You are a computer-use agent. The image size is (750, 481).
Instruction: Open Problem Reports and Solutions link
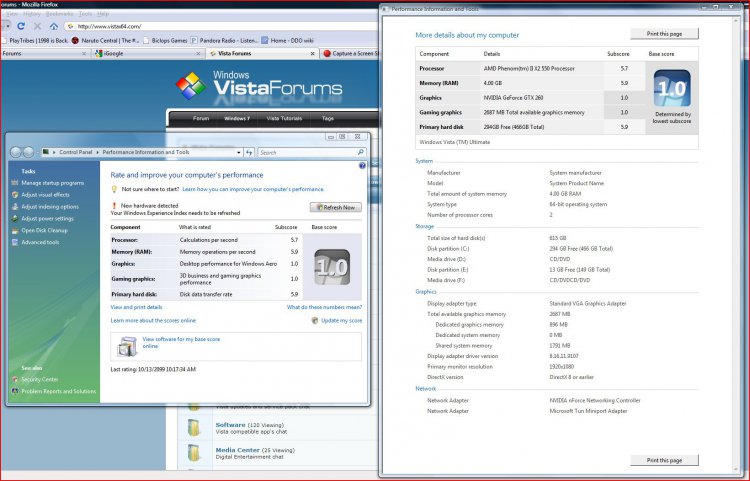click(58, 391)
